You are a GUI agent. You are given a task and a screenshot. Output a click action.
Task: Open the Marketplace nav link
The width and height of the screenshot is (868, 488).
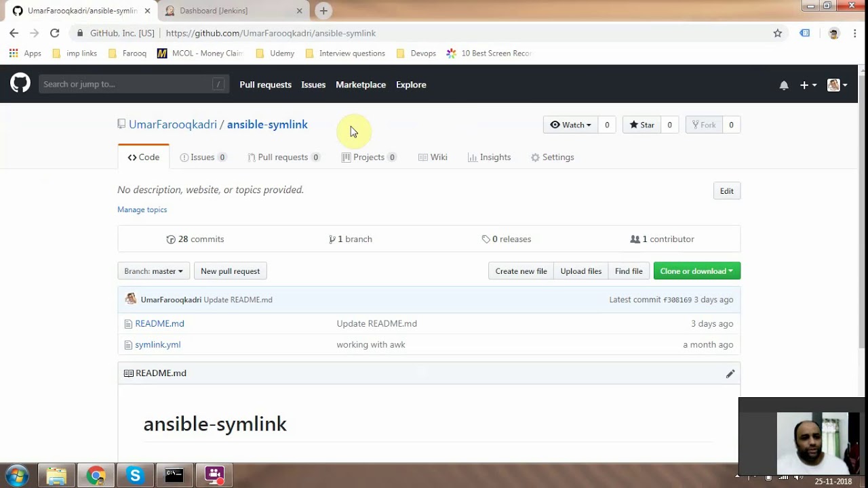361,85
